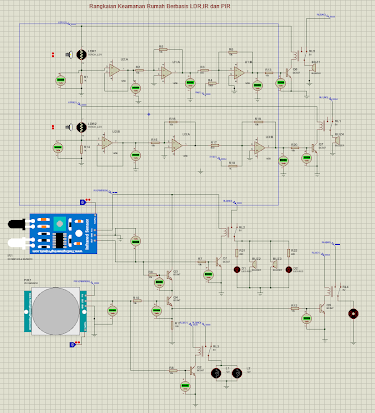Click the voltmeter left of transistor Q5

click(307, 319)
